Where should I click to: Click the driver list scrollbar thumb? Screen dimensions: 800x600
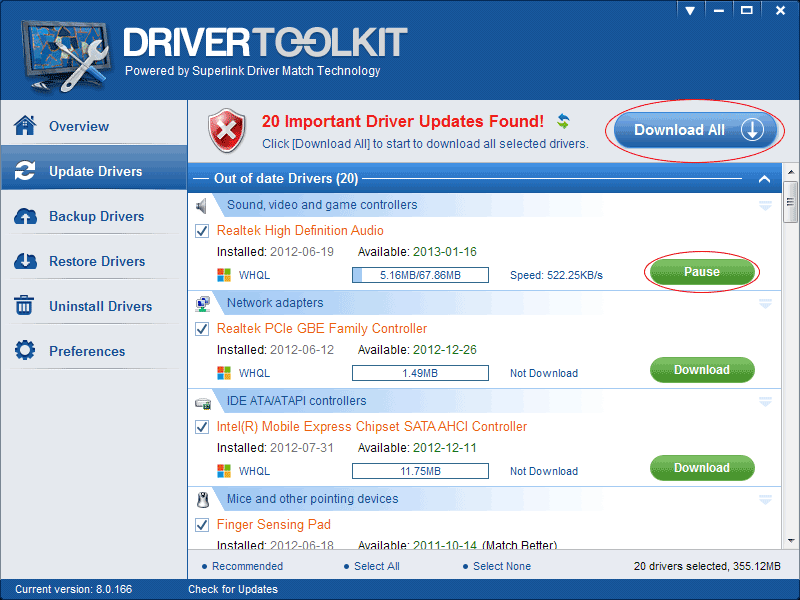790,202
